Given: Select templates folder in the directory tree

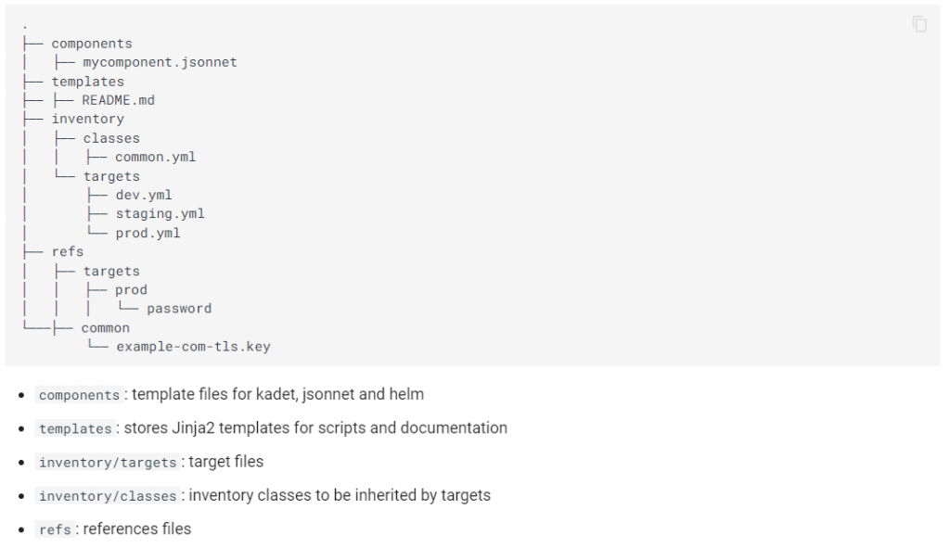Looking at the screenshot, I should coord(87,82).
